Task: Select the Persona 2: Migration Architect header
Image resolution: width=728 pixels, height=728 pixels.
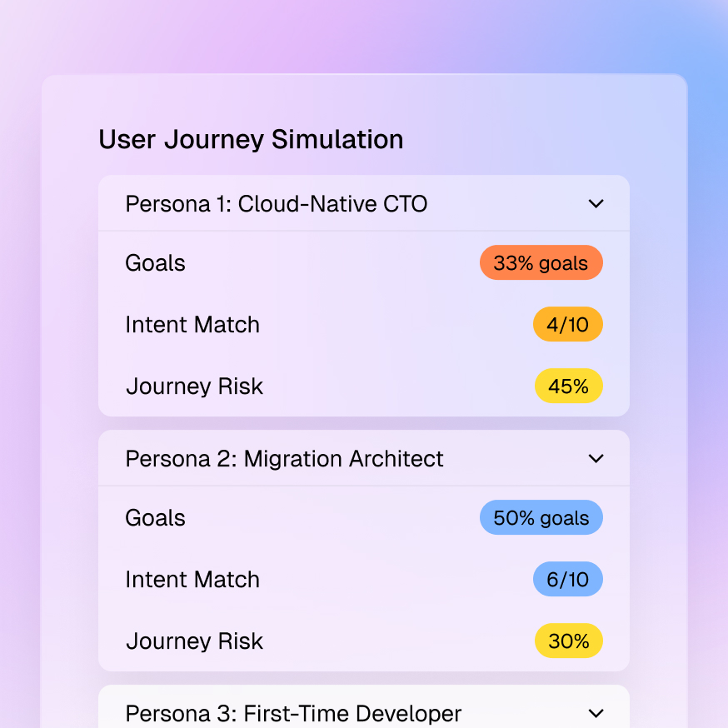Action: click(x=285, y=458)
